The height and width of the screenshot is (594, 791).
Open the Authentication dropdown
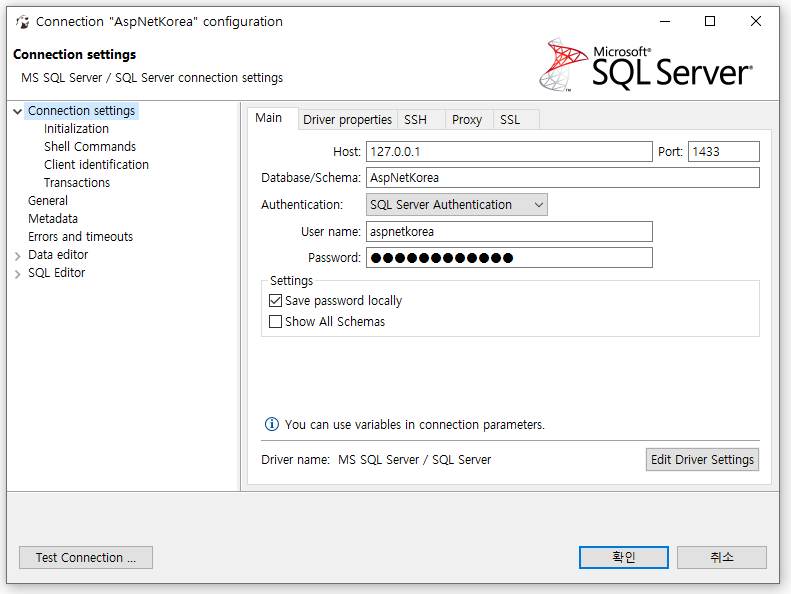[457, 205]
